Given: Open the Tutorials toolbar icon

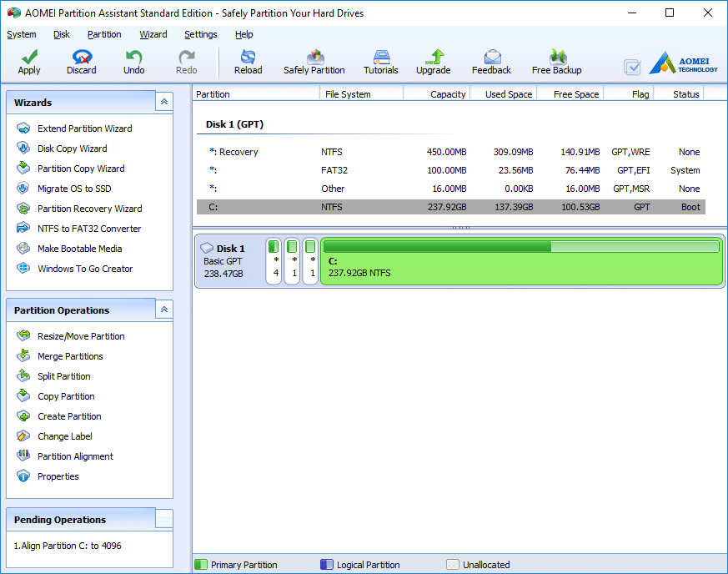Looking at the screenshot, I should click(381, 57).
